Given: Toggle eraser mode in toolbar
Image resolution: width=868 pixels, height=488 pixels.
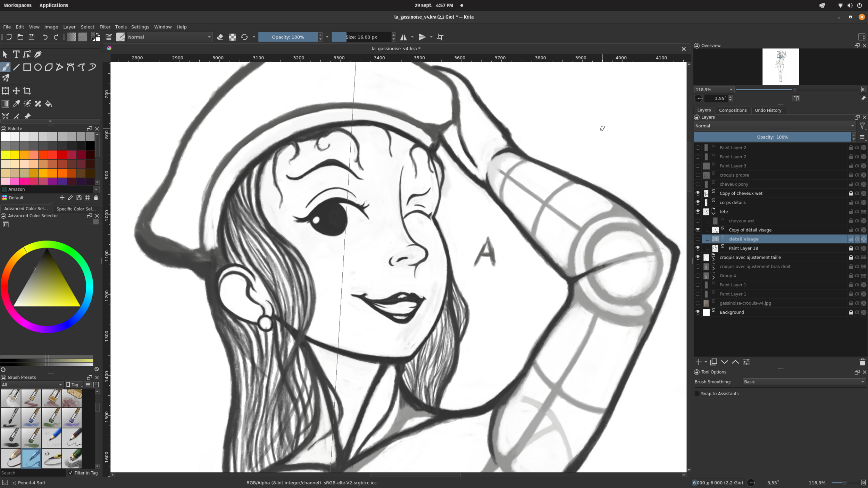Looking at the screenshot, I should tap(220, 37).
